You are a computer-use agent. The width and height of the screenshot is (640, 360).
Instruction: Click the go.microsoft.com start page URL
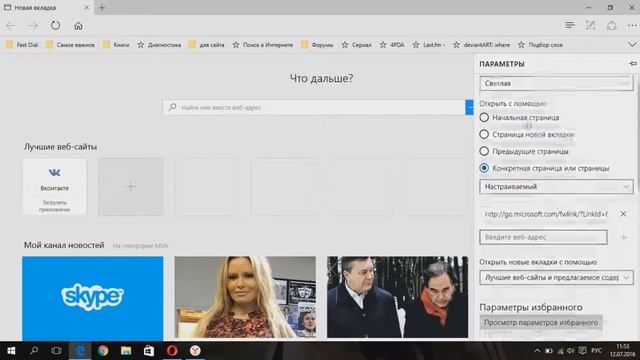pyautogui.click(x=546, y=214)
